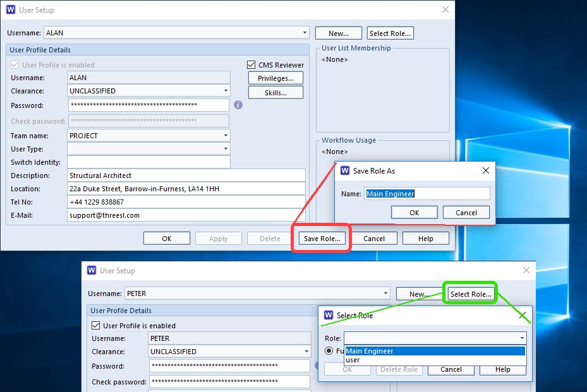This screenshot has width=587, height=392.
Task: Click the Save Role... button
Action: pos(322,239)
